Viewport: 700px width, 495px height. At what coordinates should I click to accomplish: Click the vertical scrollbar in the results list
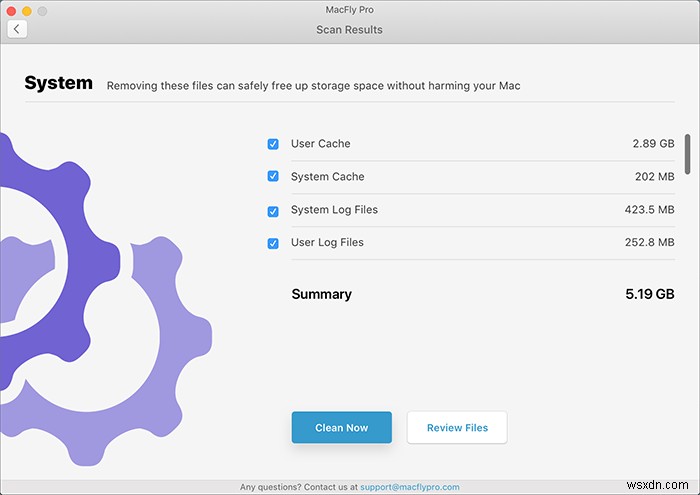(687, 153)
